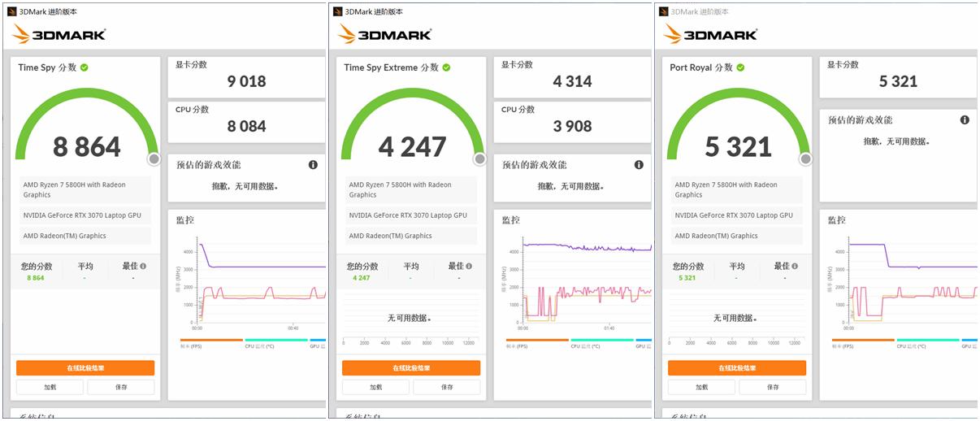This screenshot has width=980, height=421.
Task: Click green 您的分数 4 247 value
Action: click(362, 278)
